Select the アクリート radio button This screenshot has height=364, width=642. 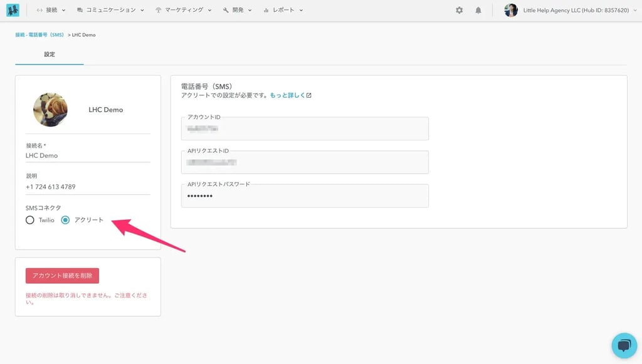66,220
